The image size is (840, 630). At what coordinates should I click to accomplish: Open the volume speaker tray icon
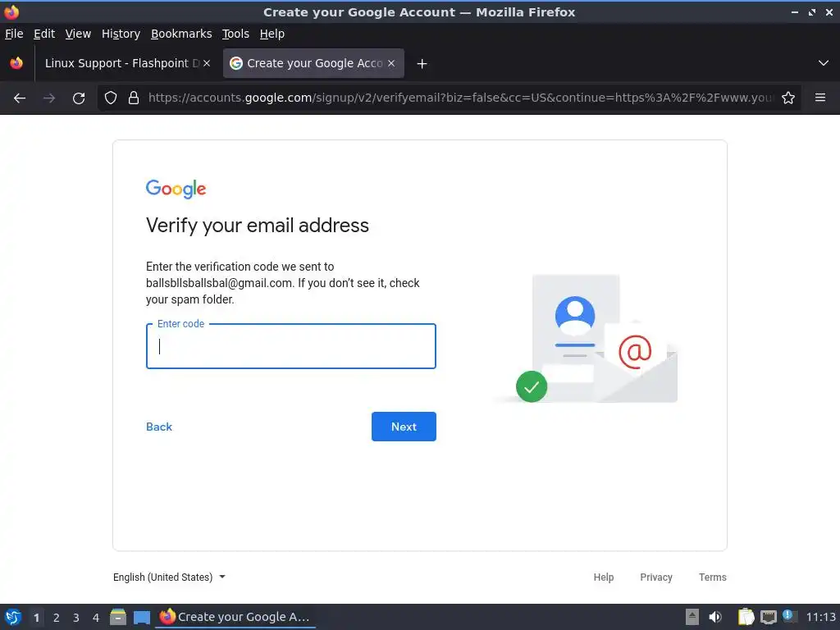point(715,617)
